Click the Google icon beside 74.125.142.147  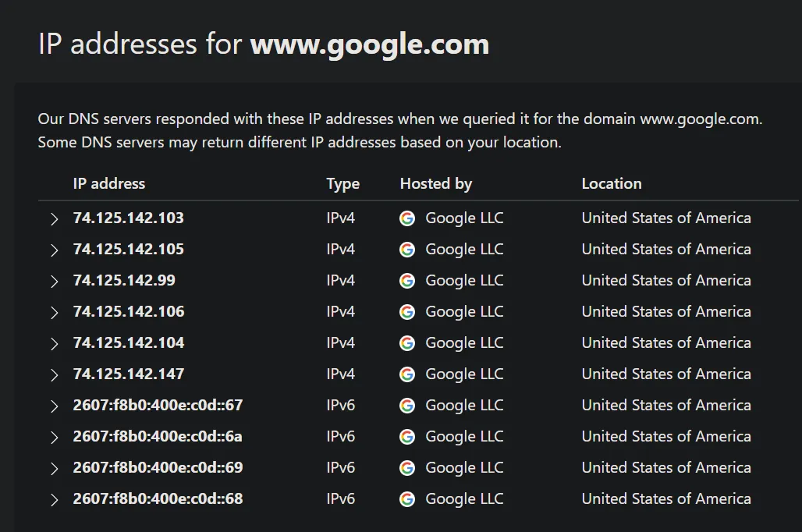coord(407,374)
